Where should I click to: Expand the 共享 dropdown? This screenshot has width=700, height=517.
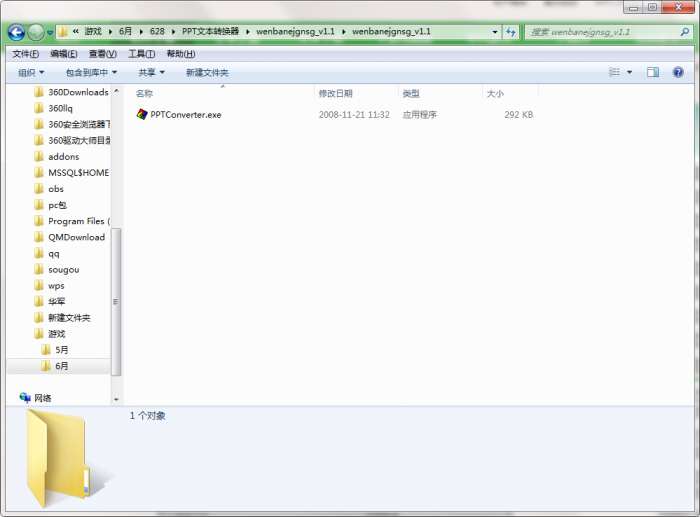click(151, 72)
